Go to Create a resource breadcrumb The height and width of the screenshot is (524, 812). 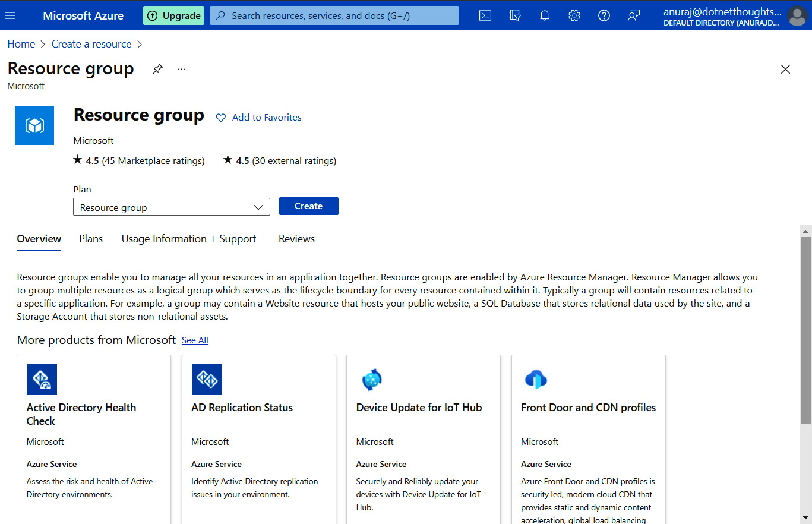[x=91, y=44]
